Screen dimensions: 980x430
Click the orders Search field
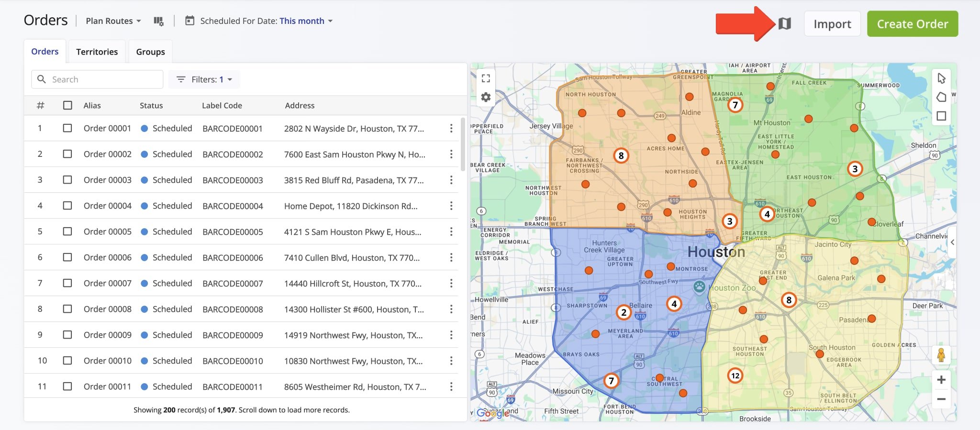tap(97, 79)
